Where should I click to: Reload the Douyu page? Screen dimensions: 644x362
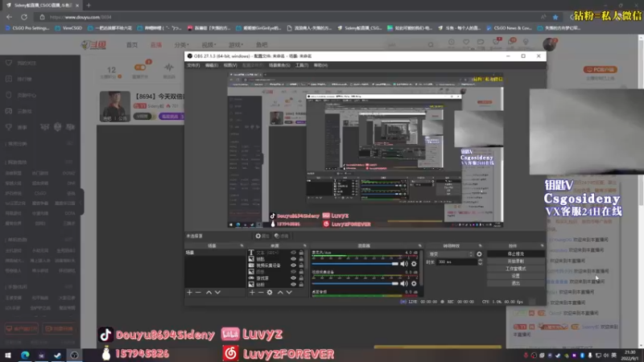24,17
